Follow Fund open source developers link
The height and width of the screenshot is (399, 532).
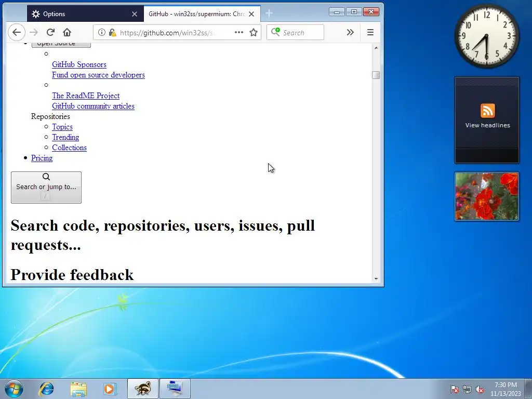point(98,75)
